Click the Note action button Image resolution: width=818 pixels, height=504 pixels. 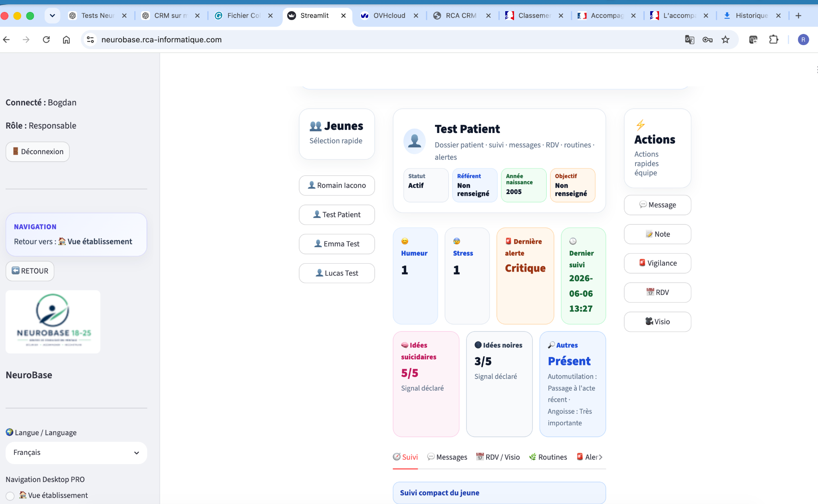pos(657,234)
